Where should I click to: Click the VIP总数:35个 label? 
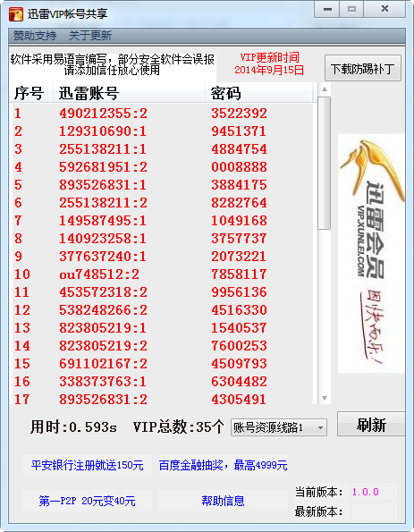179,426
